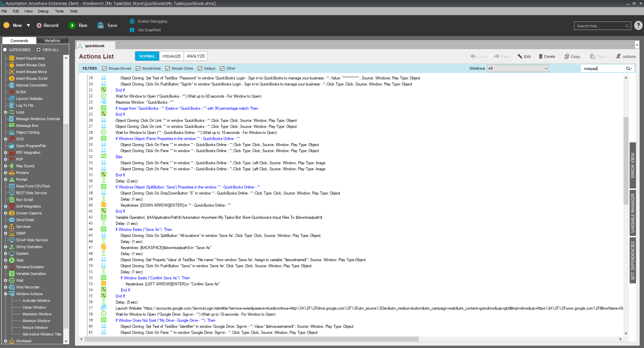Click the Save disk icon
Viewport: 644px width, 348px height.
(x=101, y=26)
